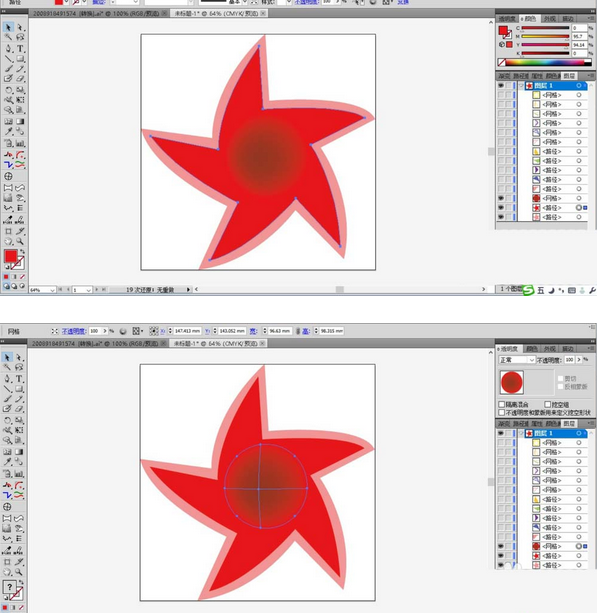Click the X field showing 147.413 mm
This screenshot has width=597, height=613.
187,331
